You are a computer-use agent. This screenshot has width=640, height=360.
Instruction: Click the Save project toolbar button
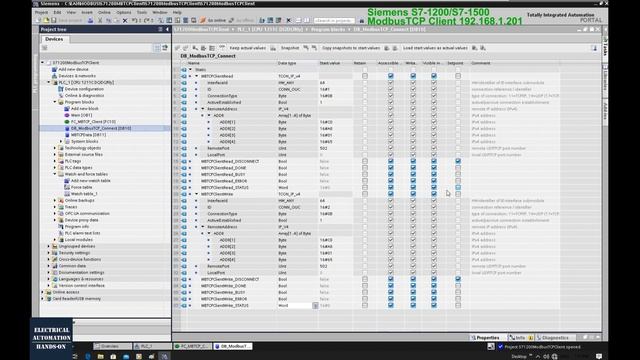(x=66, y=20)
